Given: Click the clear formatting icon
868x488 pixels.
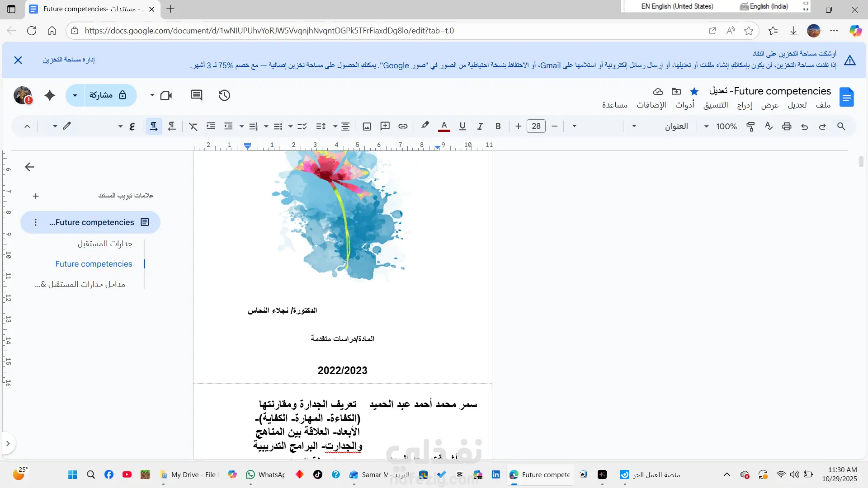Looking at the screenshot, I should click(x=193, y=127).
